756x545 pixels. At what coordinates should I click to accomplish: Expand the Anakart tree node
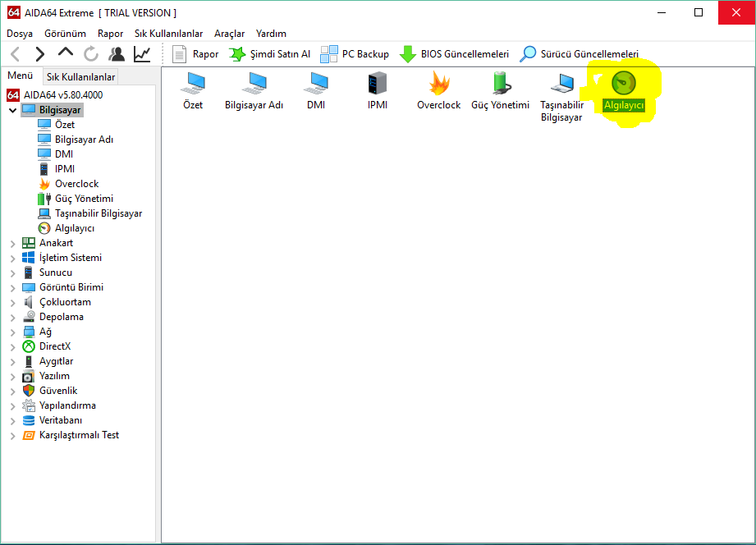pos(13,244)
